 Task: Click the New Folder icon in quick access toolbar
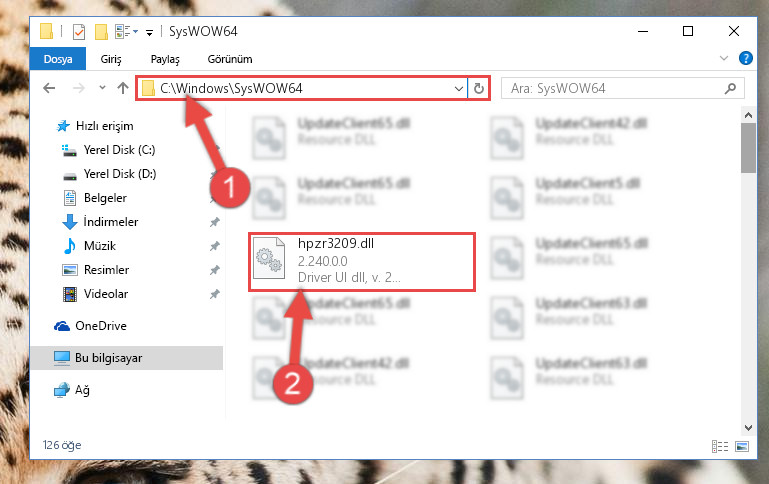pyautogui.click(x=101, y=32)
